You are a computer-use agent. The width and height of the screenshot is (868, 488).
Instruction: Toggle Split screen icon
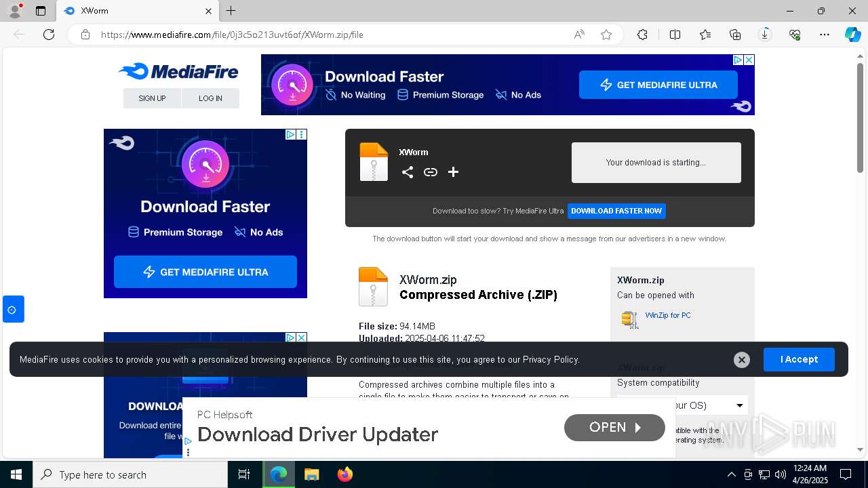click(x=675, y=35)
